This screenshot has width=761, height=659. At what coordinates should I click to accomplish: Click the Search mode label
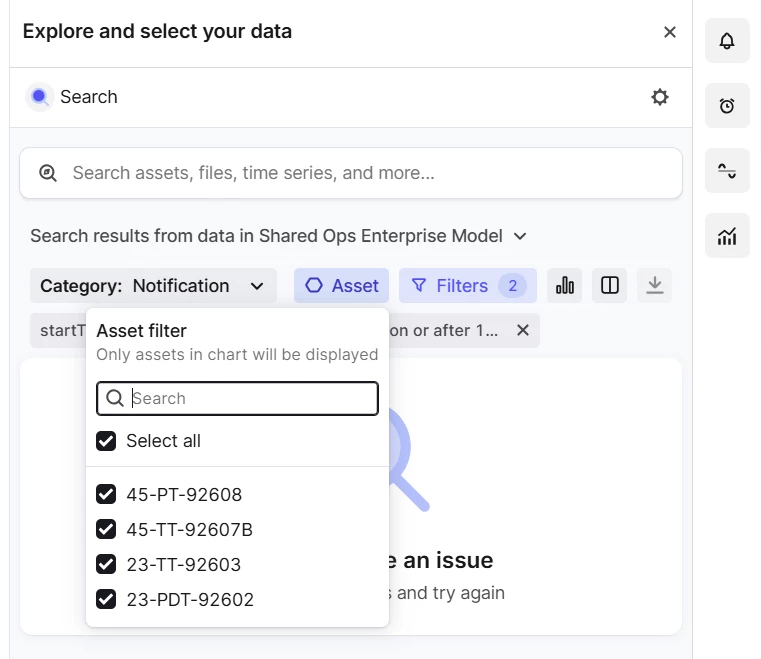click(x=89, y=97)
